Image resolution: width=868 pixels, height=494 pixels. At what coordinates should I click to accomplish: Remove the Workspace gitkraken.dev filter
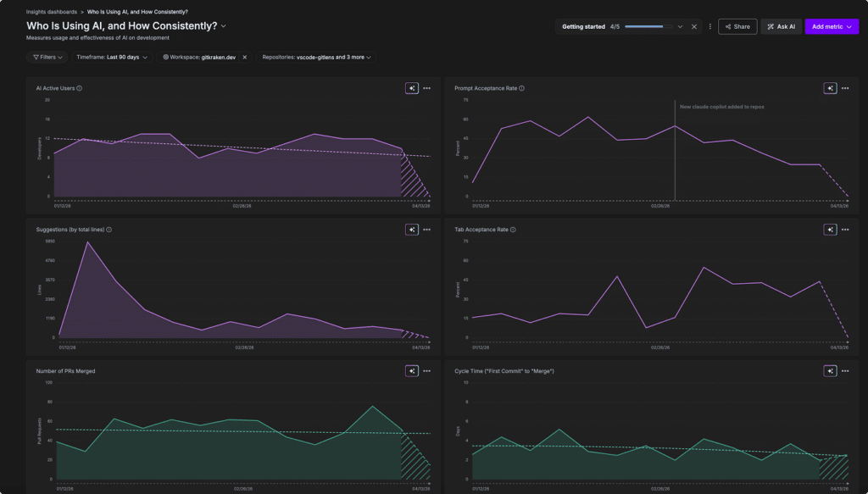(245, 57)
